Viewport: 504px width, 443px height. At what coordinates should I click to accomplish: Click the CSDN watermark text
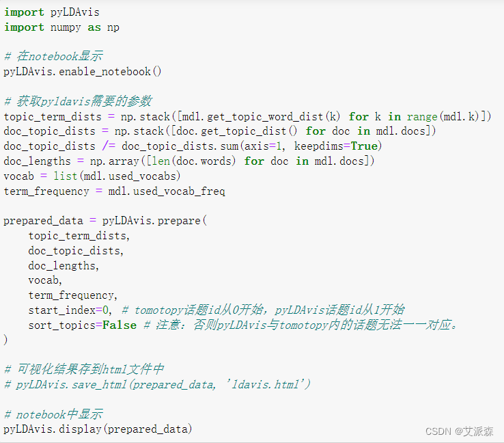[x=460, y=431]
